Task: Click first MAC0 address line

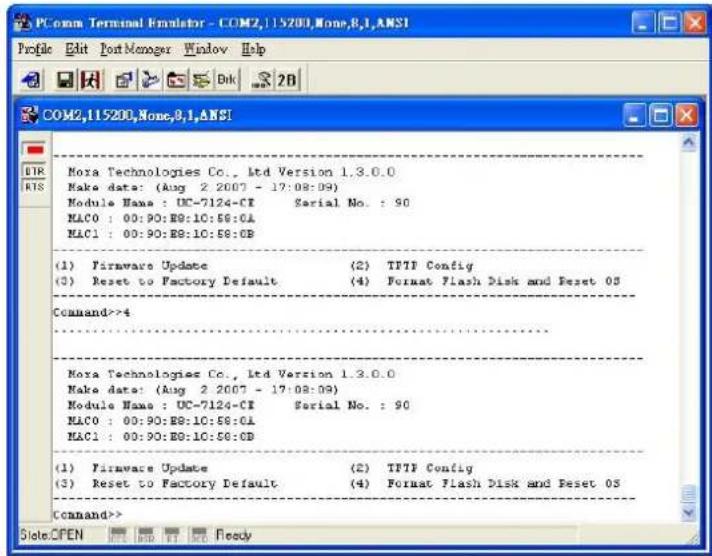Action: 161,218
